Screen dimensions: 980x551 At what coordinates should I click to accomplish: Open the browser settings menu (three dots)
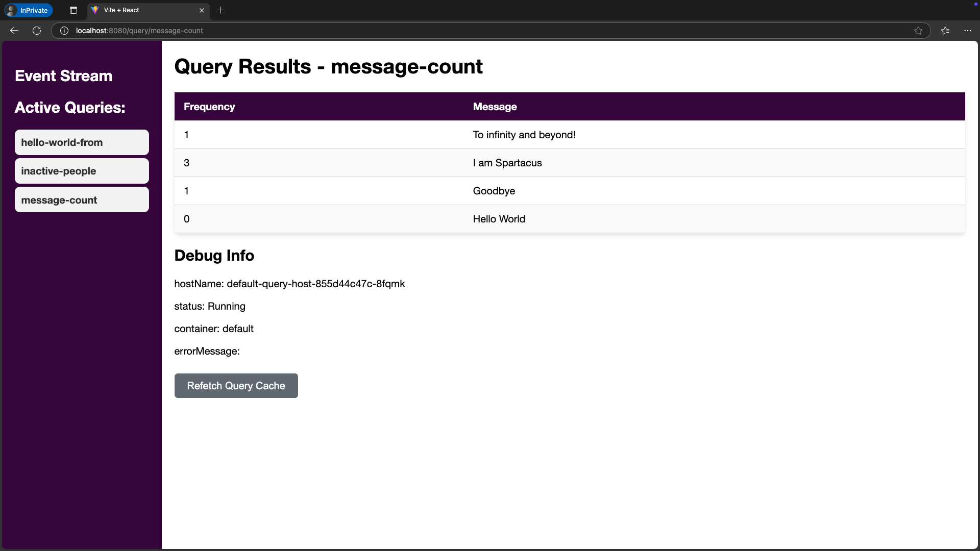[x=968, y=31]
